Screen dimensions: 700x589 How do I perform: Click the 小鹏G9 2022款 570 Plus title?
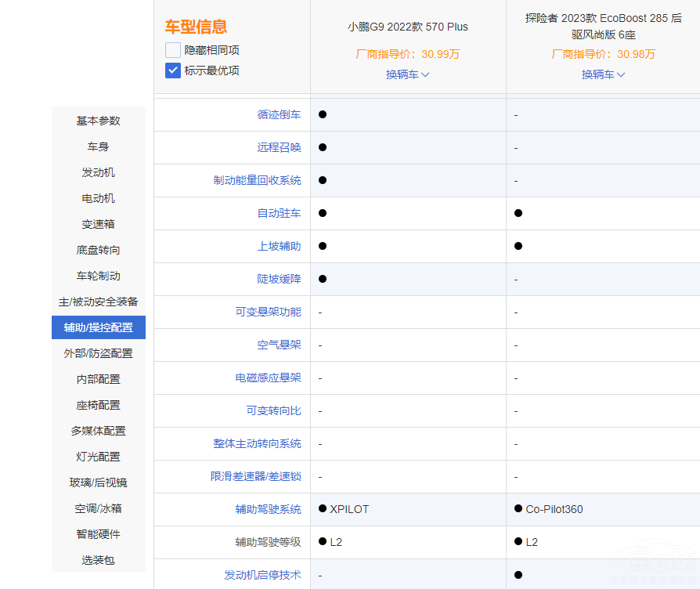coord(407,27)
